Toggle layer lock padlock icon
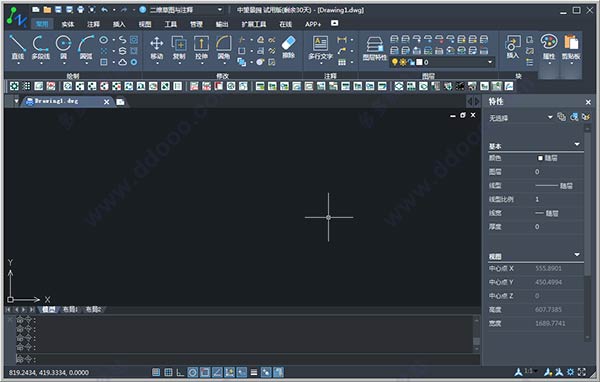The width and height of the screenshot is (600, 382). (411, 62)
